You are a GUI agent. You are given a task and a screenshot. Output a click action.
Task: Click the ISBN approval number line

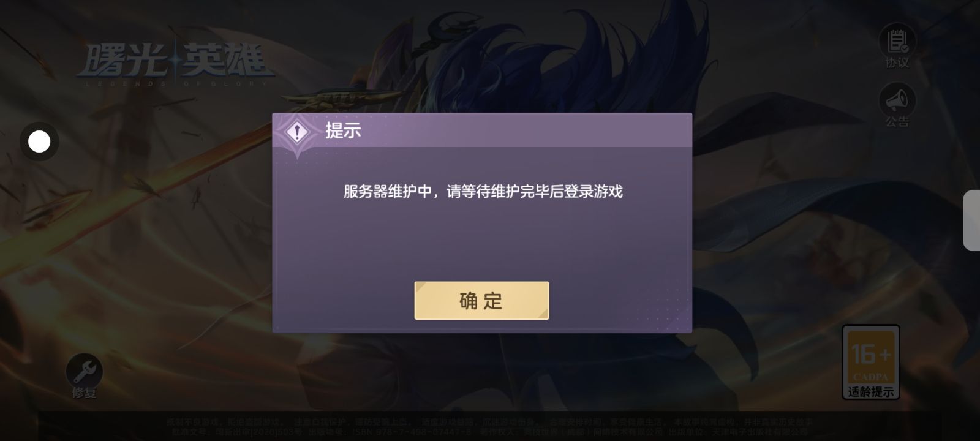click(x=490, y=432)
